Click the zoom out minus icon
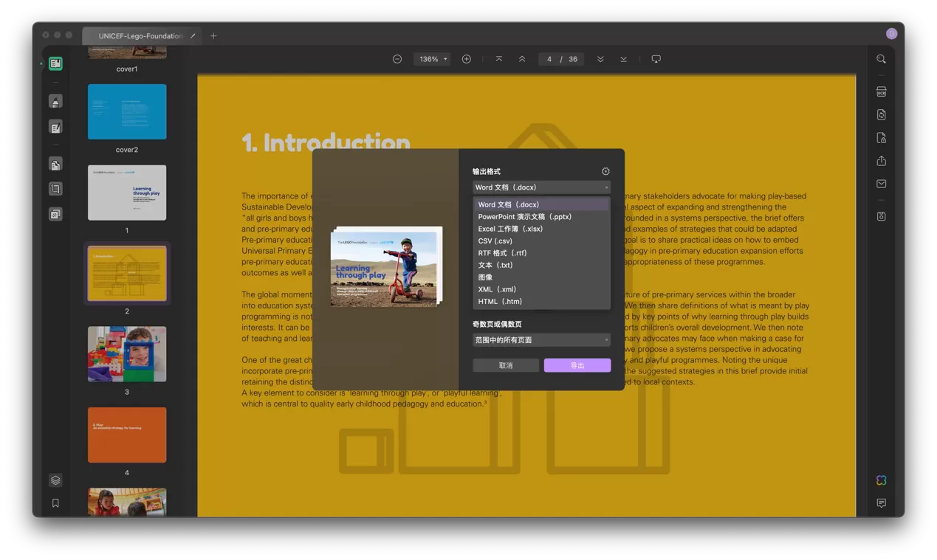937x560 pixels. point(397,59)
